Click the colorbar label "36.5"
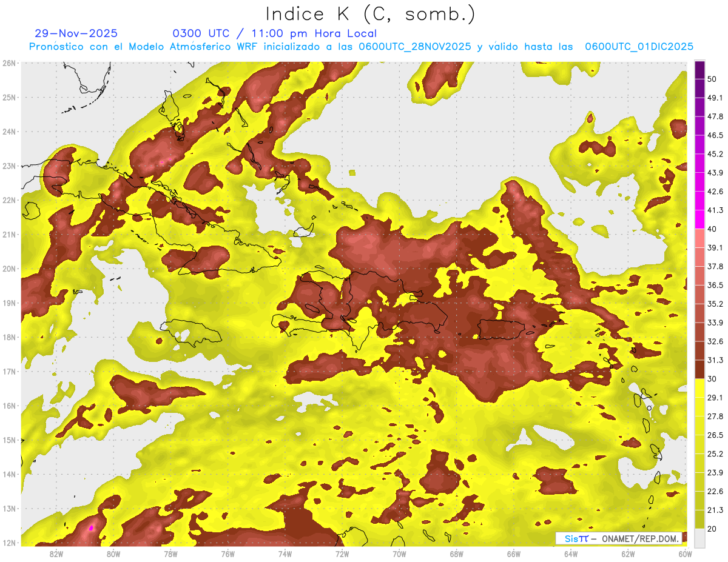This screenshot has height=562, width=728. tap(715, 285)
